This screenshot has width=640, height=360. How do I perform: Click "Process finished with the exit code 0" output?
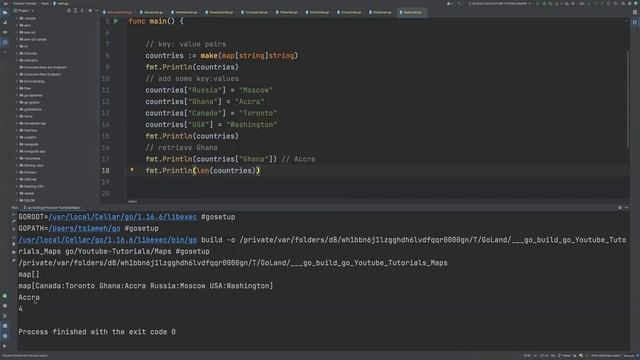[x=97, y=332]
